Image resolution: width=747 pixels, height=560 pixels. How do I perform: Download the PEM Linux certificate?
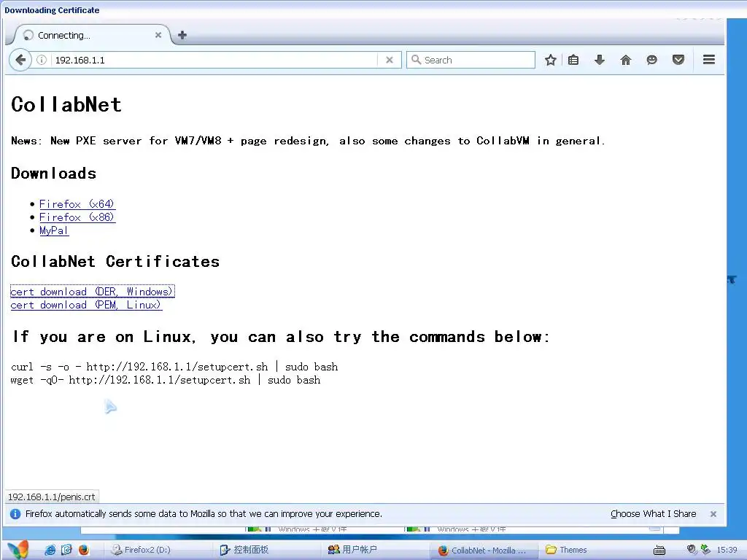(86, 305)
